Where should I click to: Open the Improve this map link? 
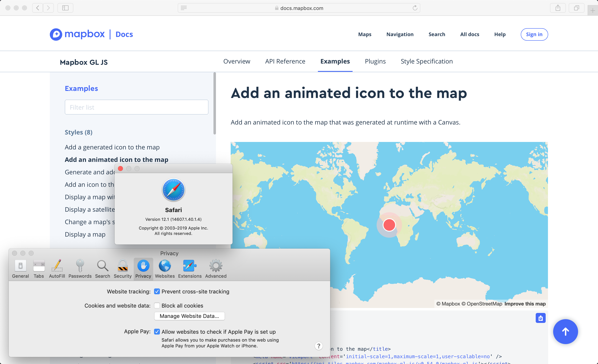(x=525, y=304)
